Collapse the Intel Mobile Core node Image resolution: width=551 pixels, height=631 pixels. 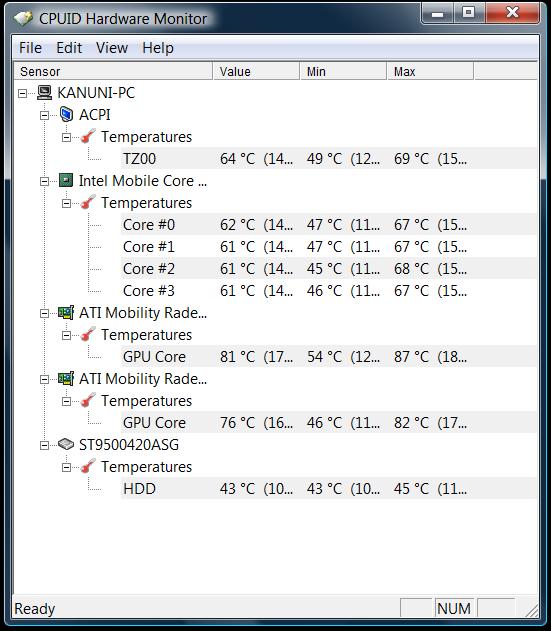(44, 181)
